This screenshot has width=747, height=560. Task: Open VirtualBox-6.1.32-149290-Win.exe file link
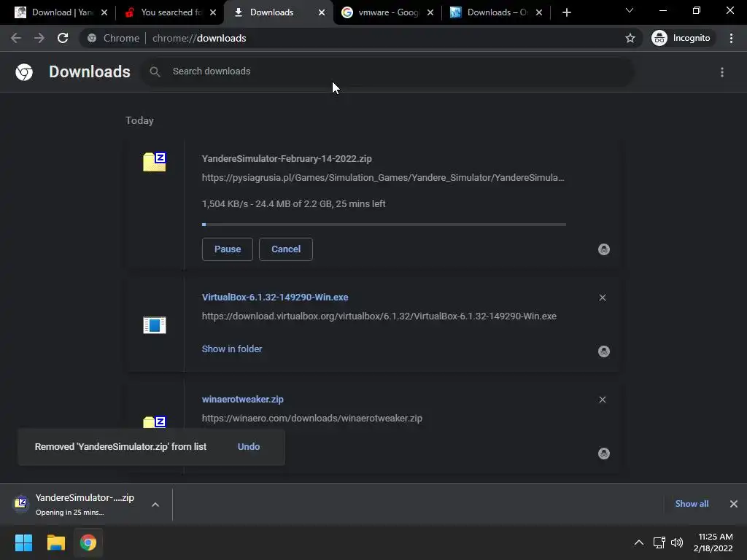click(x=275, y=297)
